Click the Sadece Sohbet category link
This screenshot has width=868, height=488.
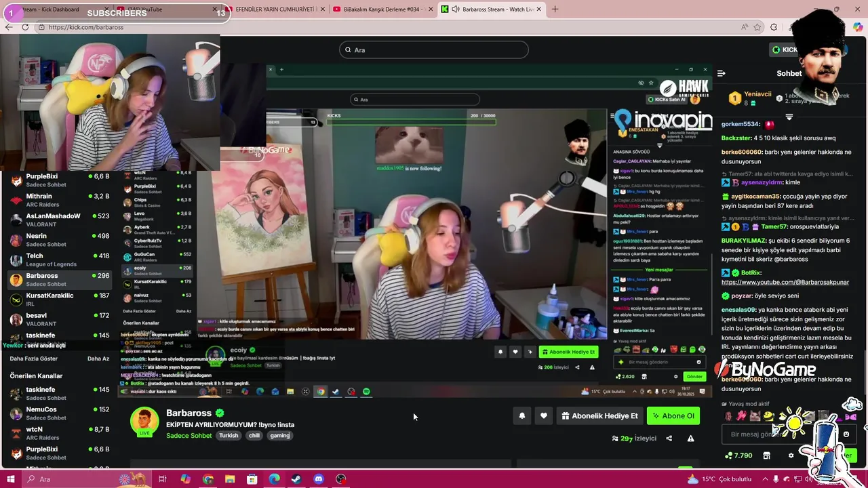coord(189,436)
